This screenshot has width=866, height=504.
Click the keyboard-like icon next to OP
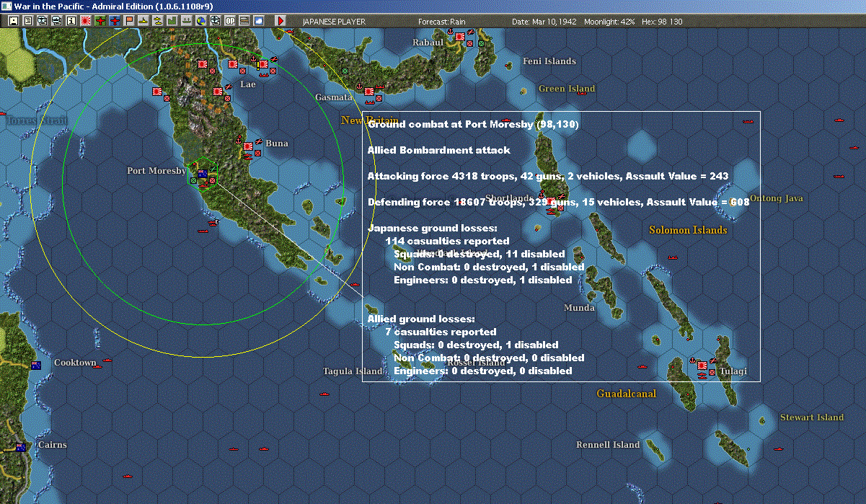(x=244, y=21)
